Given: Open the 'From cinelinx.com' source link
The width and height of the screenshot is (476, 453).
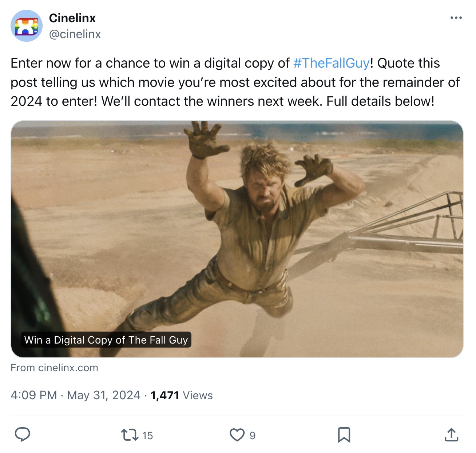Looking at the screenshot, I should (x=55, y=368).
